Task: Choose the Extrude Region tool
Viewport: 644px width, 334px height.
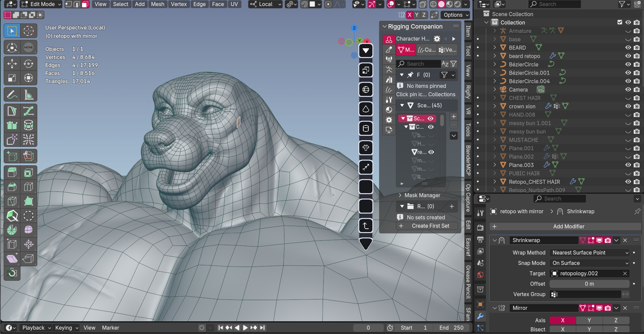Action: pos(12,172)
